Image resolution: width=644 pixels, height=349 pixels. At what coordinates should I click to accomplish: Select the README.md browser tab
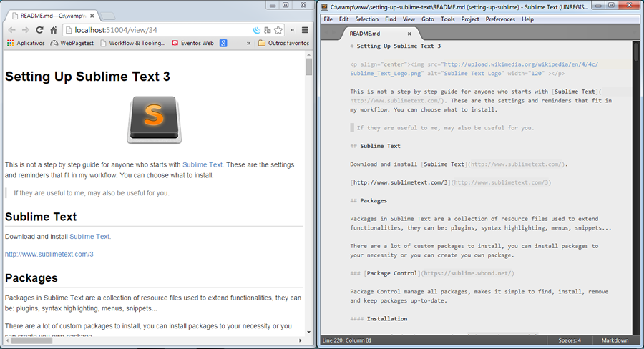[52, 16]
